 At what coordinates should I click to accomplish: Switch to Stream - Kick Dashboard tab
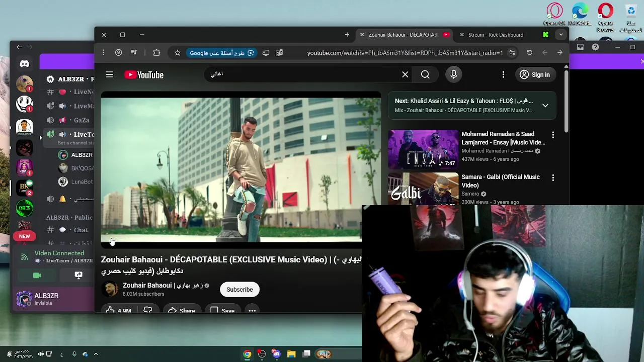(x=496, y=35)
